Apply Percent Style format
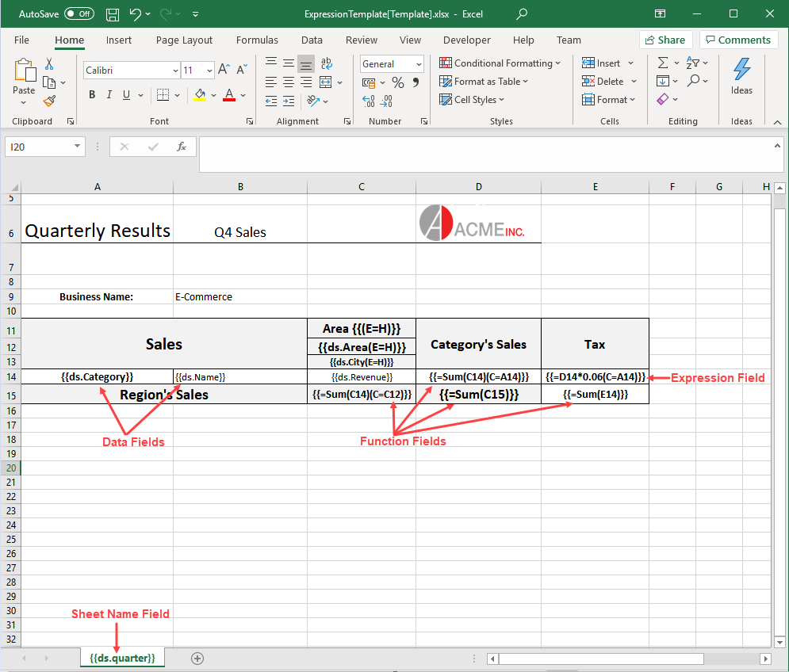Viewport: 789px width, 672px height. coord(397,82)
